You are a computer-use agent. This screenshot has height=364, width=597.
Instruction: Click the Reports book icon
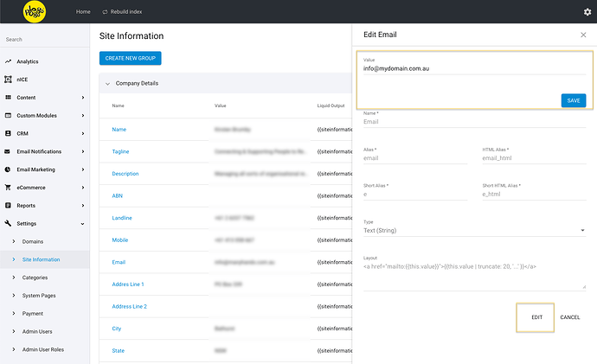pyautogui.click(x=8, y=206)
